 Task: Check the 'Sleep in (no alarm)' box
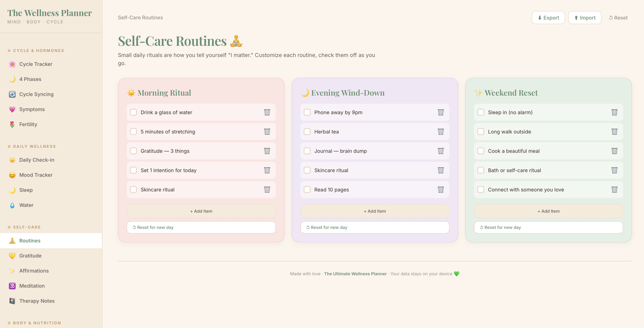pyautogui.click(x=481, y=112)
